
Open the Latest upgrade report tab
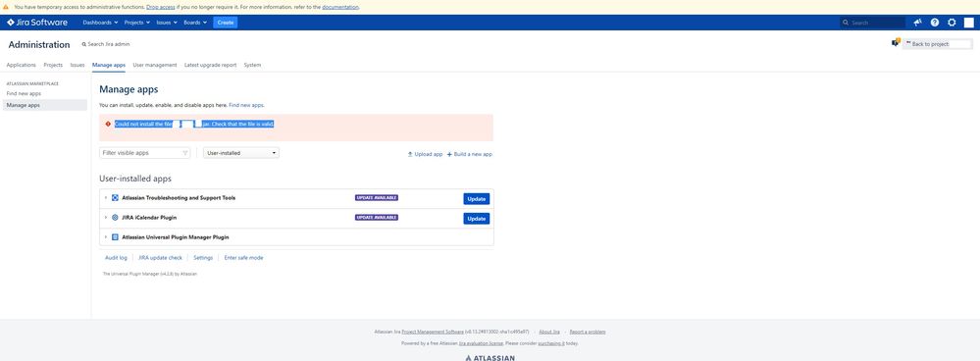(x=211, y=65)
